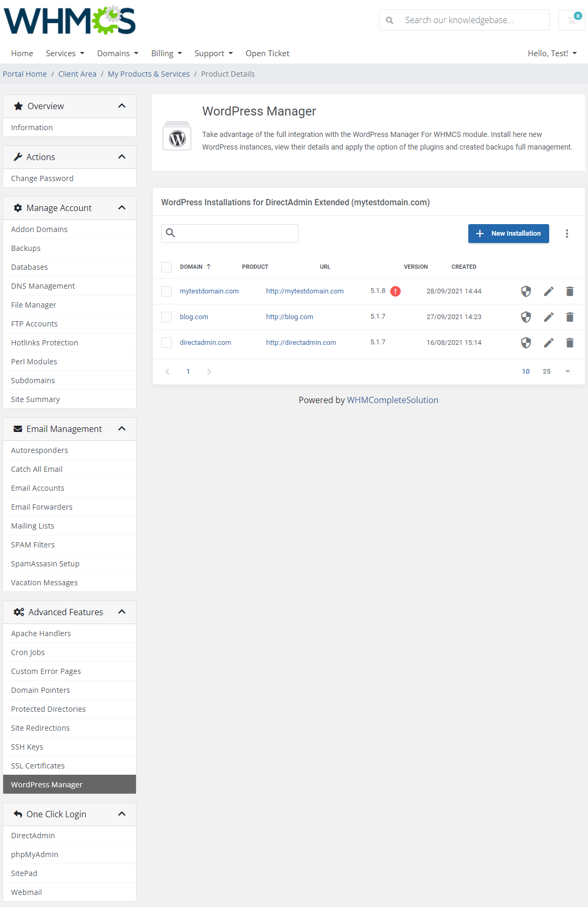Select WordPress Manager sidebar item
Screen dimensions: 588x907
tap(69, 785)
